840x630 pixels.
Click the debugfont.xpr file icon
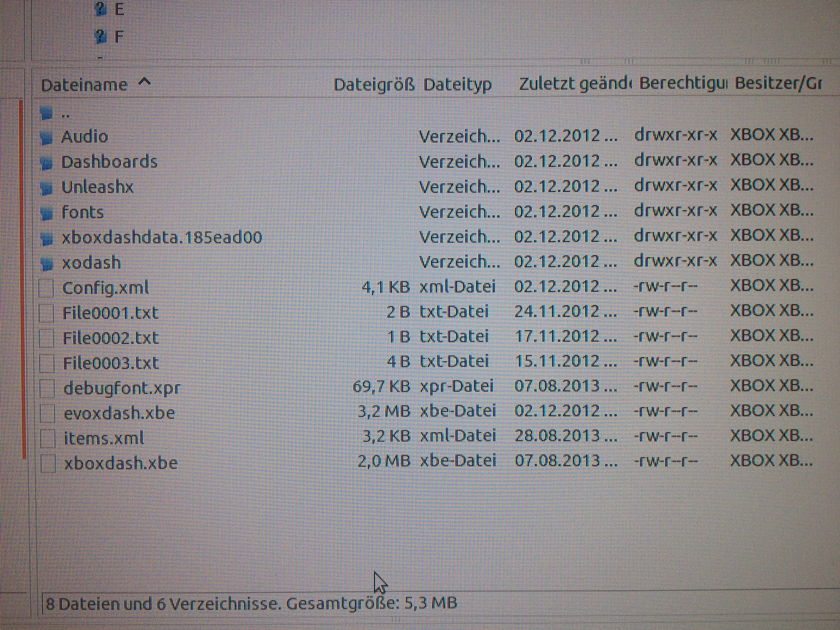[x=47, y=388]
